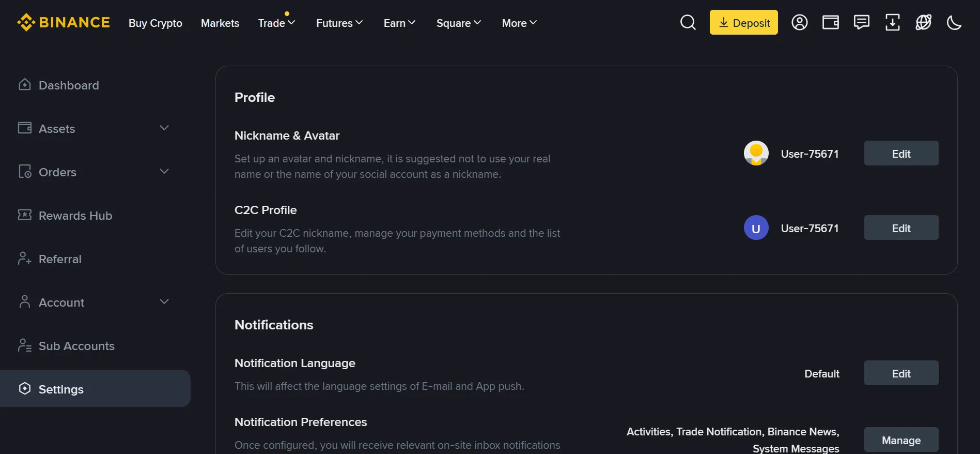The height and width of the screenshot is (454, 980).
Task: Click the Sub Accounts icon
Action: pyautogui.click(x=24, y=345)
